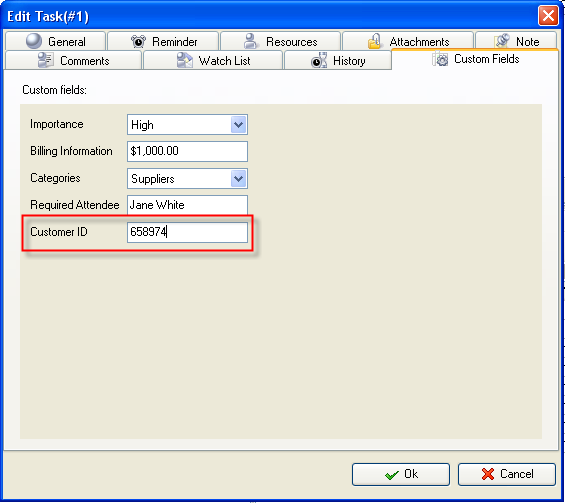Image resolution: width=565 pixels, height=503 pixels.
Task: Click the Cancel button
Action: click(x=507, y=474)
